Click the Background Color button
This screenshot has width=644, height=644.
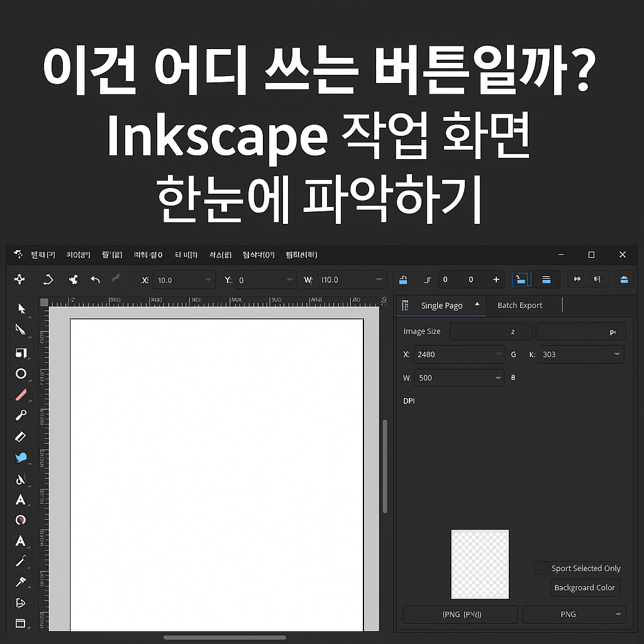tap(585, 587)
